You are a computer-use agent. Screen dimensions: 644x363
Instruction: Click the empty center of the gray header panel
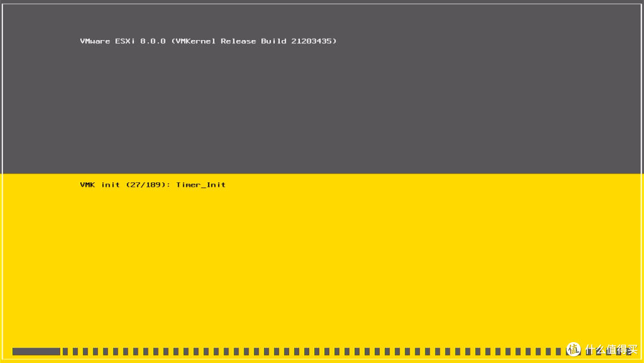[x=322, y=107]
